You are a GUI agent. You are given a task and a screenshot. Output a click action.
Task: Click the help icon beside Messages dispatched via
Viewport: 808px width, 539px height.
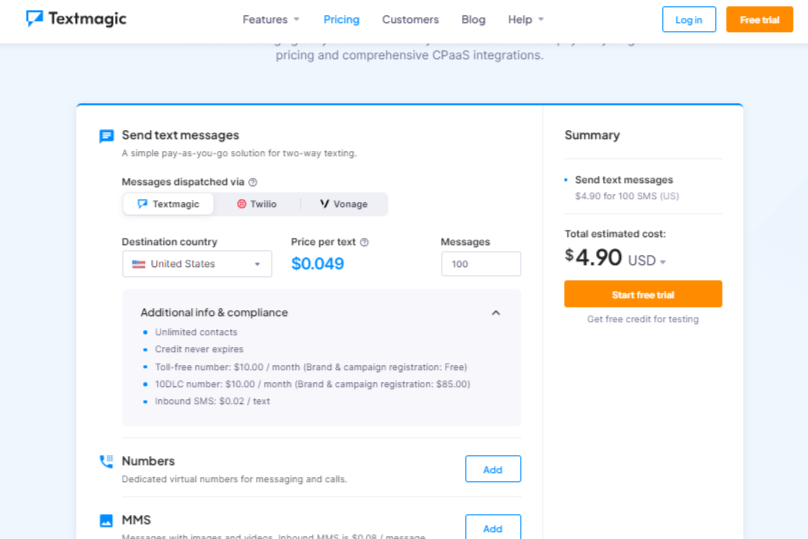point(252,182)
